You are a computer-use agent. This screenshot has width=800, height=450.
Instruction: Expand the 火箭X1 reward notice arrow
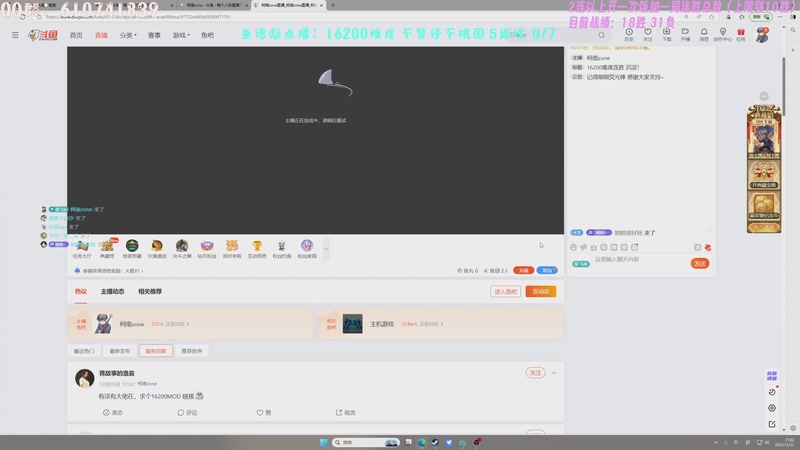point(142,271)
